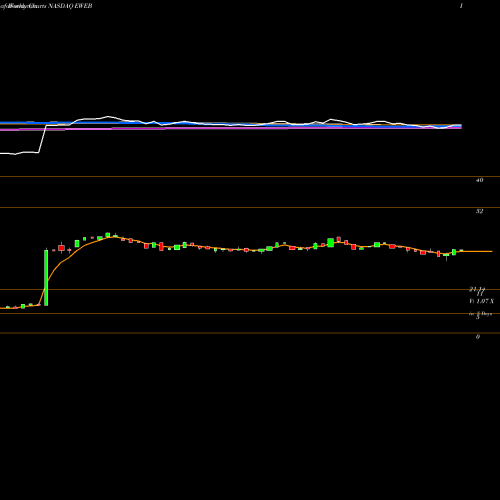This screenshot has width=500, height=500.
Task: Click the flat left segment of the white indicator line
Action: pyautogui.click(x=19, y=153)
